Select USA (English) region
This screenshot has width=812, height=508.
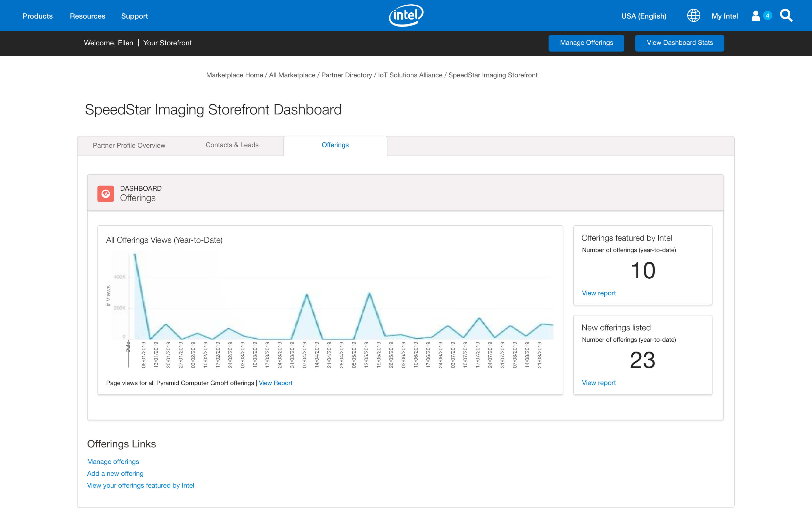(x=644, y=16)
